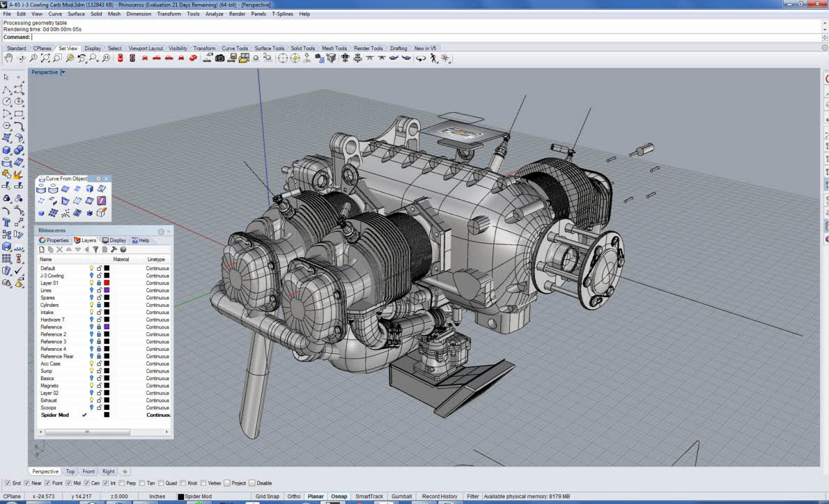Toggle Ortho in the status bar
Image resolution: width=829 pixels, height=504 pixels.
(294, 496)
